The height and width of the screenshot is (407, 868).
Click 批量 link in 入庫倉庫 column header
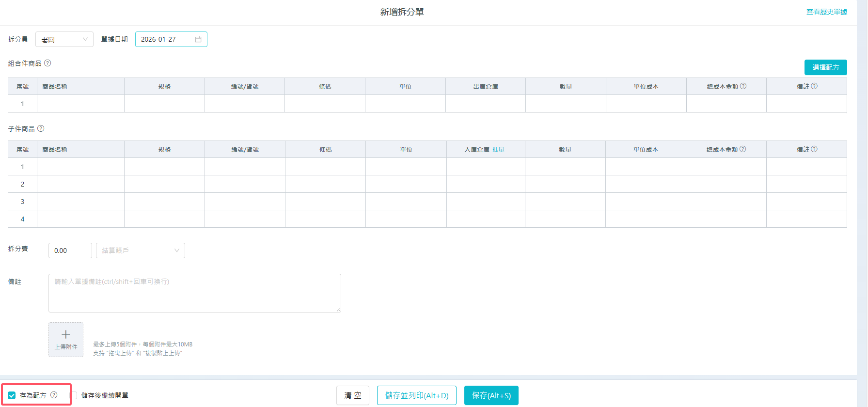click(x=498, y=150)
